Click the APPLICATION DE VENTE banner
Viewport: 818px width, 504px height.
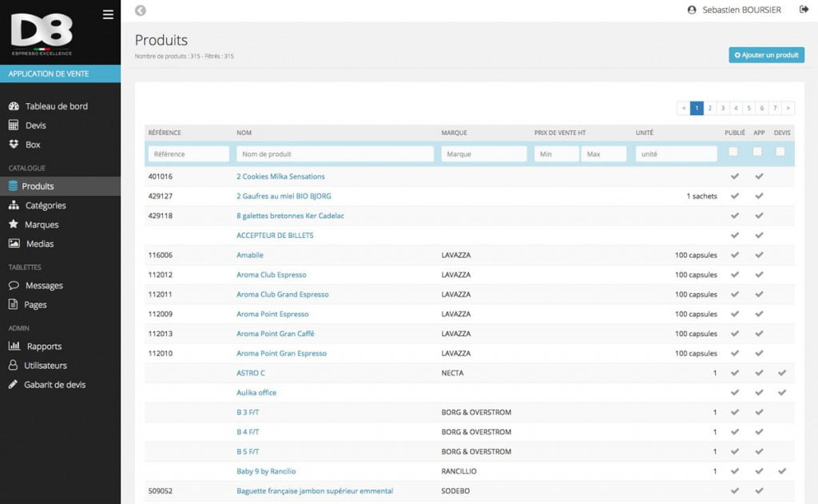[x=60, y=73]
